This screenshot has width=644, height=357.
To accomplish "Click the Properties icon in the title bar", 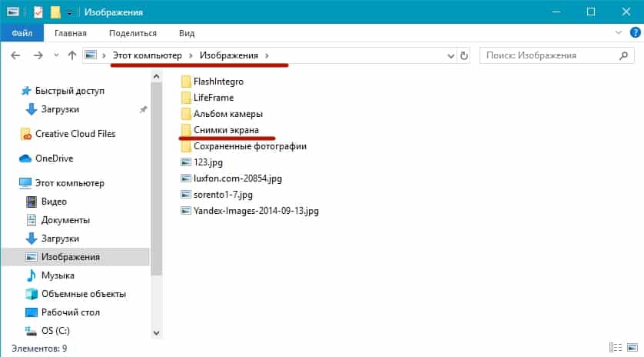I will [x=38, y=12].
